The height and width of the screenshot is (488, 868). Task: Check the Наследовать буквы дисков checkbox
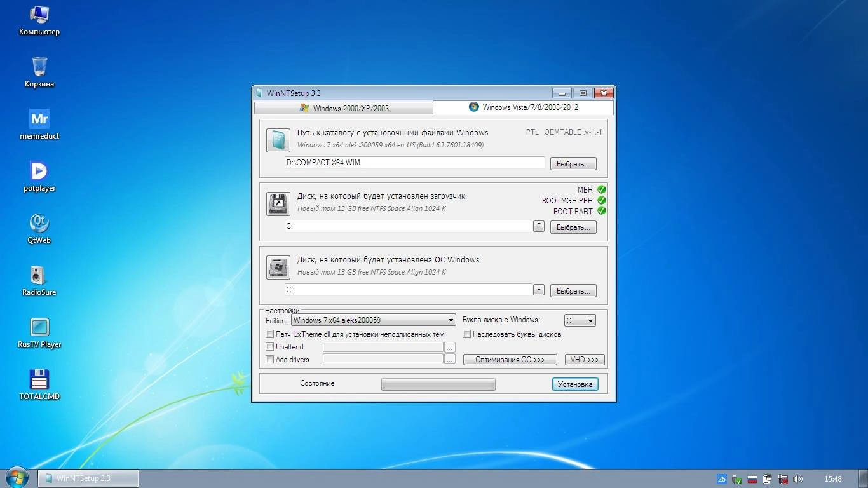(x=466, y=334)
